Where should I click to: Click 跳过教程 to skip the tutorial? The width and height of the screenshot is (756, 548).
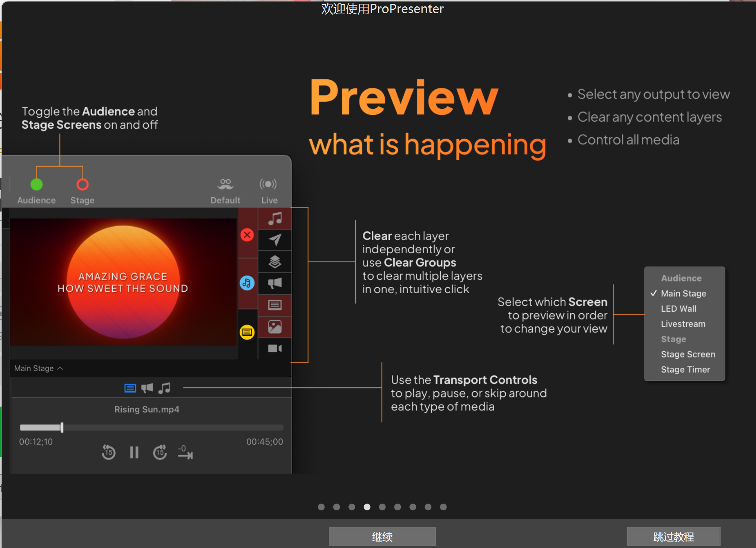(x=674, y=536)
